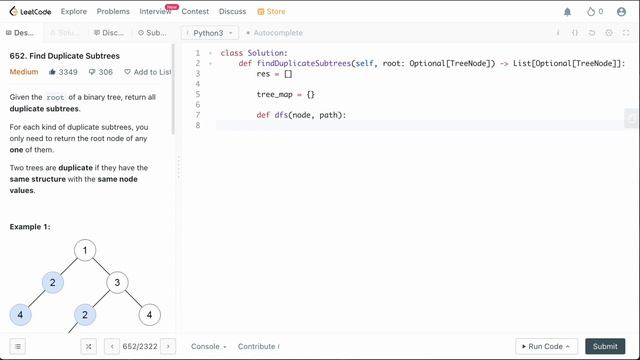Click the problem title 652. Find Duplicate Subtrees
The height and width of the screenshot is (360, 640).
(64, 56)
